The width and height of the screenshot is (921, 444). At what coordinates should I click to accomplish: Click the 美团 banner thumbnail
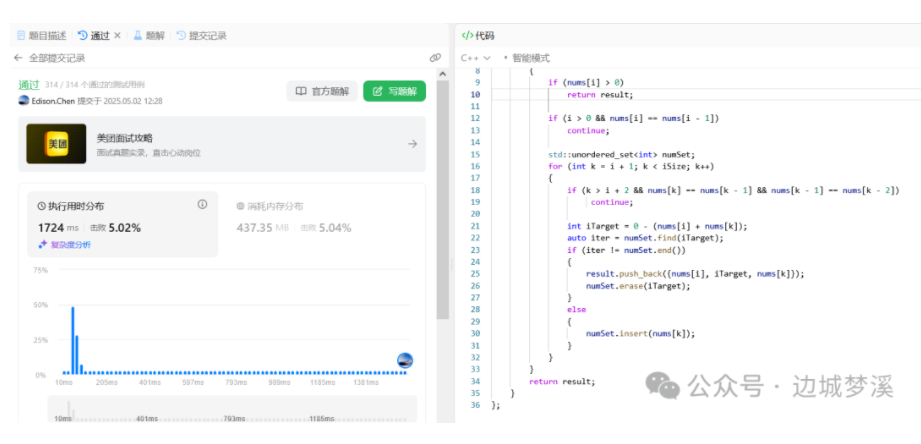56,144
